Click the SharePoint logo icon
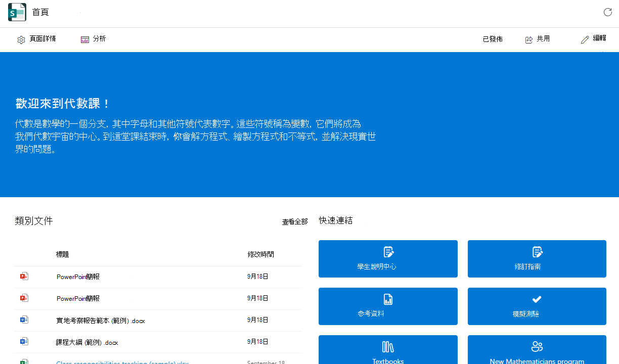619x364 pixels. click(x=17, y=12)
